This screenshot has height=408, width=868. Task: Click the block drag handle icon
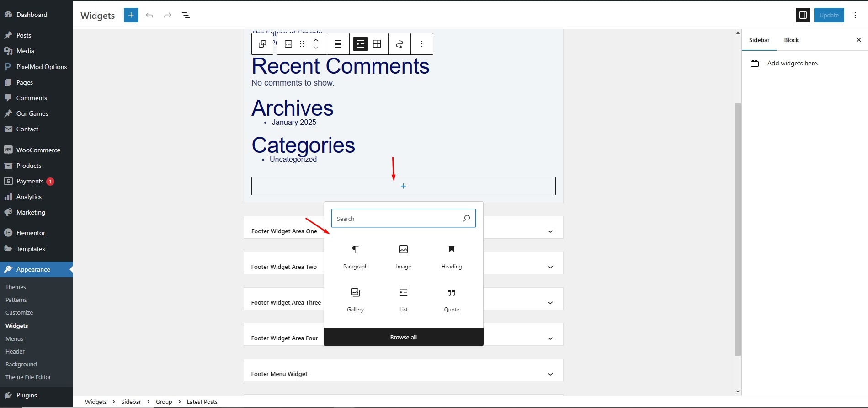(302, 44)
